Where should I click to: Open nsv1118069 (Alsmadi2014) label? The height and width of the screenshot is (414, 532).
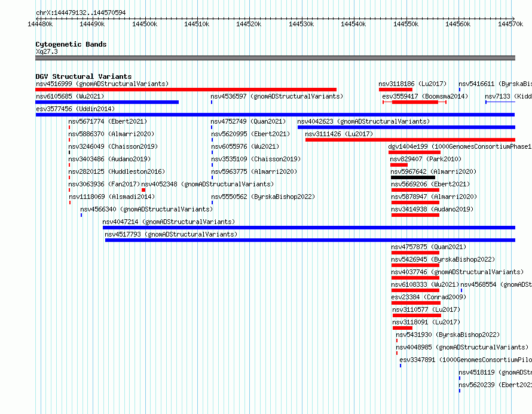pyautogui.click(x=112, y=197)
